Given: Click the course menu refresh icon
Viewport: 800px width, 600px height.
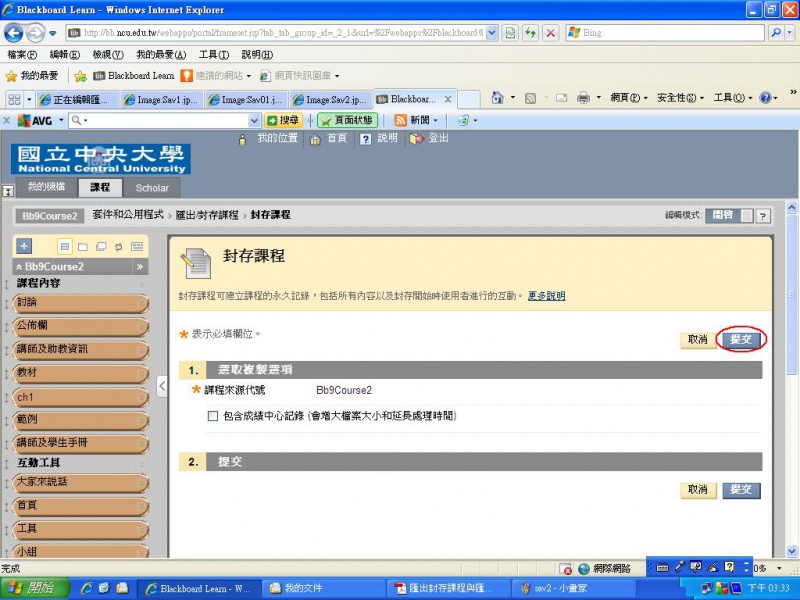Looking at the screenshot, I should tap(119, 246).
